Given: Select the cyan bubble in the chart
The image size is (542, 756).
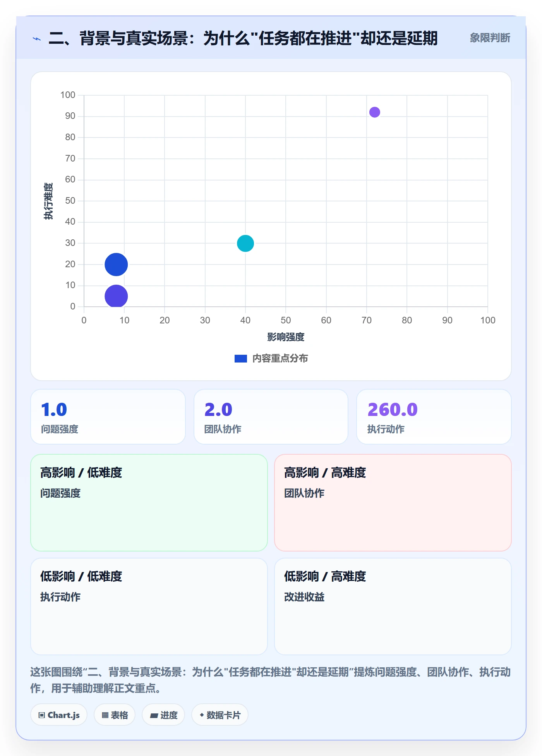Looking at the screenshot, I should pyautogui.click(x=245, y=243).
